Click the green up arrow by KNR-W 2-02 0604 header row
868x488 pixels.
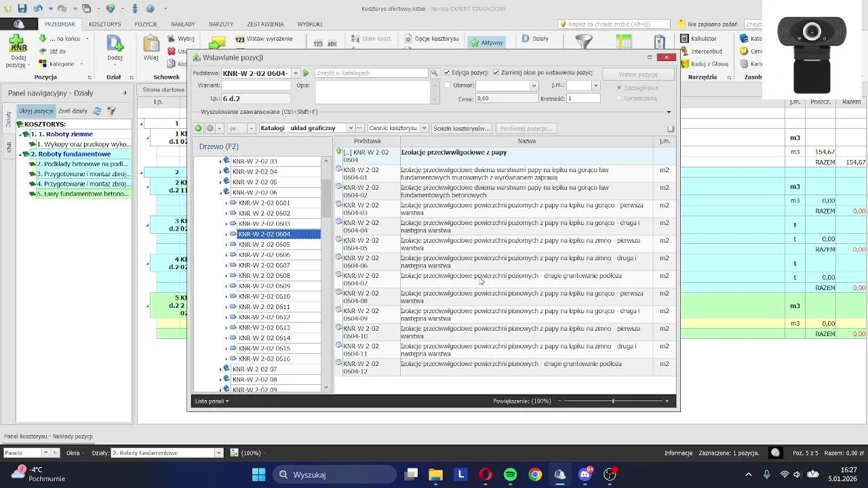(339, 151)
